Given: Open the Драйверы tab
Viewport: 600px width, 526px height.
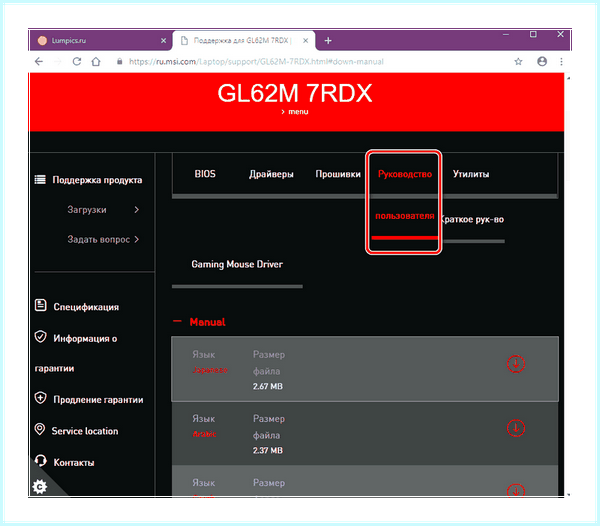Looking at the screenshot, I should click(x=271, y=174).
